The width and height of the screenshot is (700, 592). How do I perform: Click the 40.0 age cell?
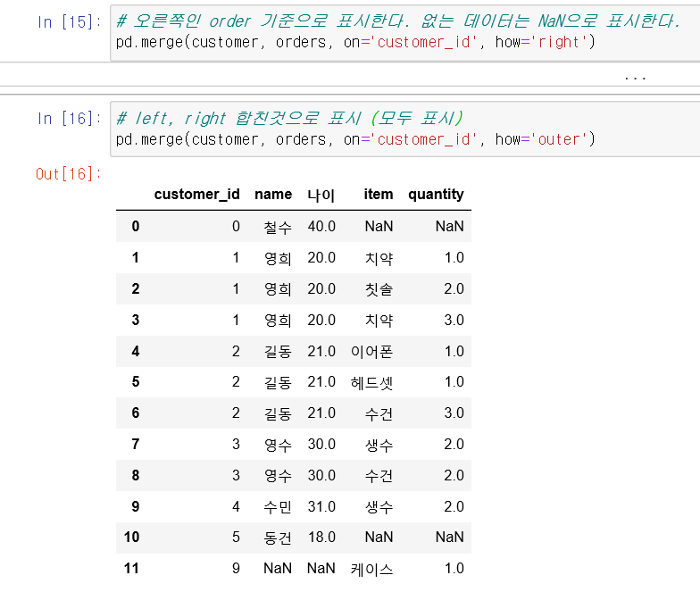click(321, 227)
